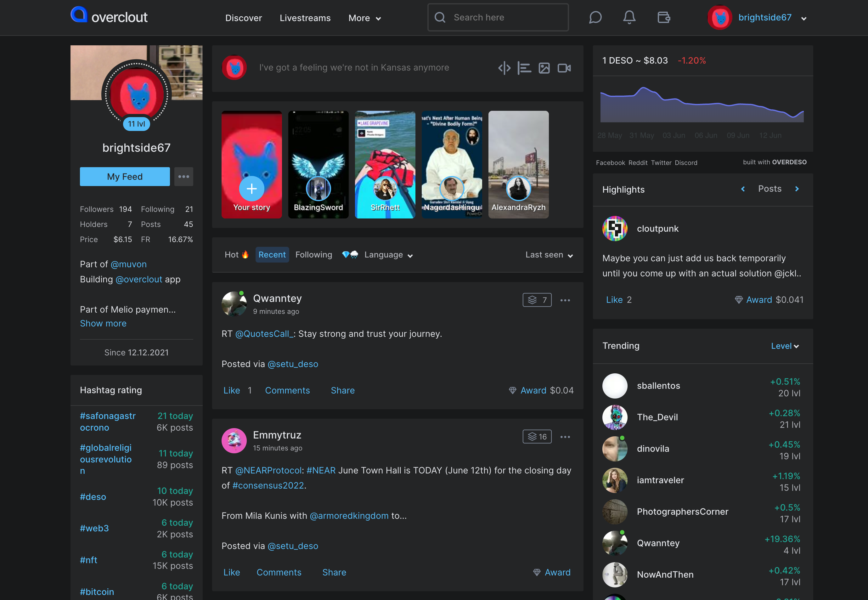
Task: Click the diamond cloud filter icon
Action: click(349, 255)
